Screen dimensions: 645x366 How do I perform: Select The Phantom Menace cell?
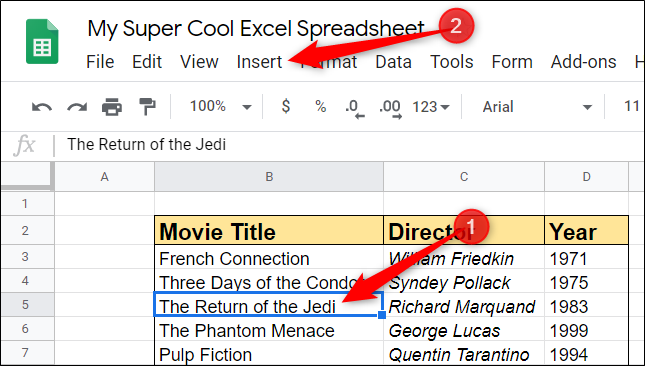click(269, 329)
